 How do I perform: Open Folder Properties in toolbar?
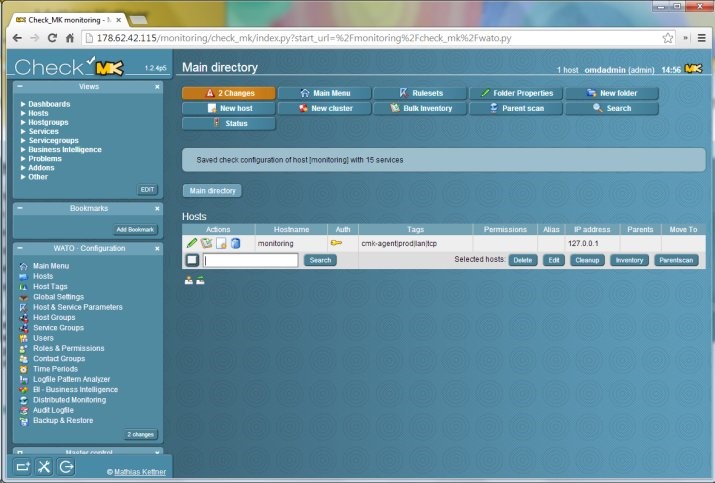coord(516,93)
